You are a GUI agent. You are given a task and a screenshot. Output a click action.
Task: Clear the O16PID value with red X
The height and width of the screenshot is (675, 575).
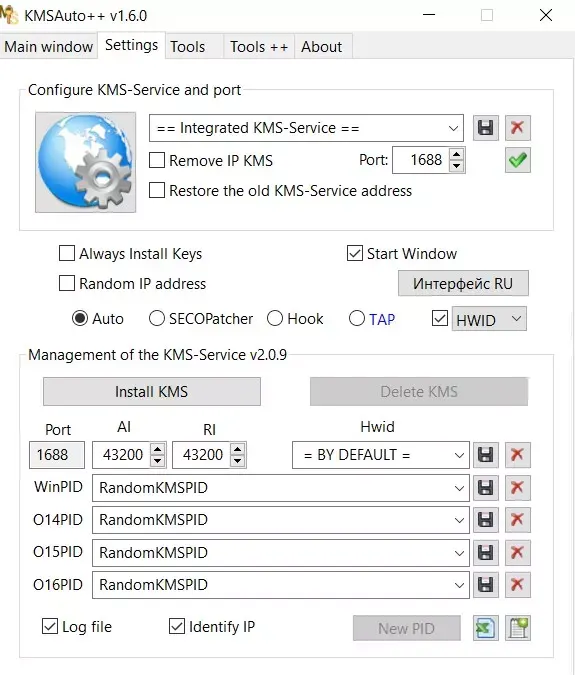pyautogui.click(x=517, y=585)
